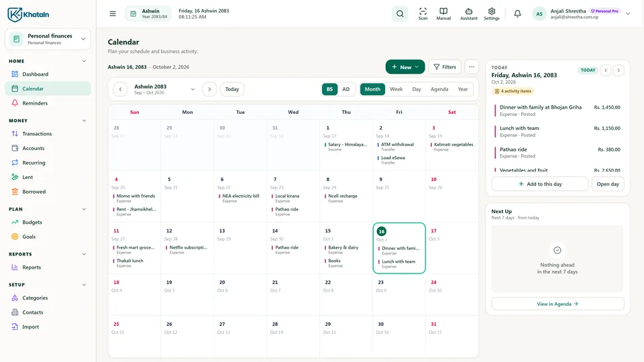
Task: Open Dinner with family at Bhojan Griha item
Action: tap(557, 111)
